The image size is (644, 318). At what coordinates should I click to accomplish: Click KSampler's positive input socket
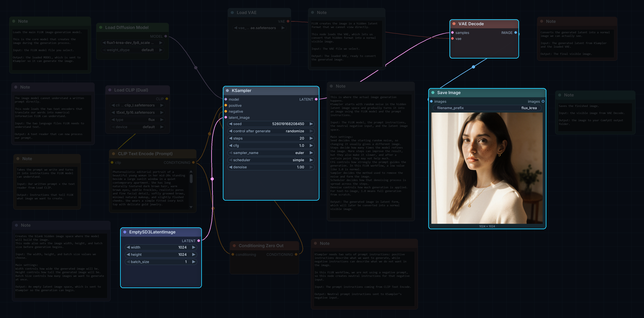click(x=226, y=105)
